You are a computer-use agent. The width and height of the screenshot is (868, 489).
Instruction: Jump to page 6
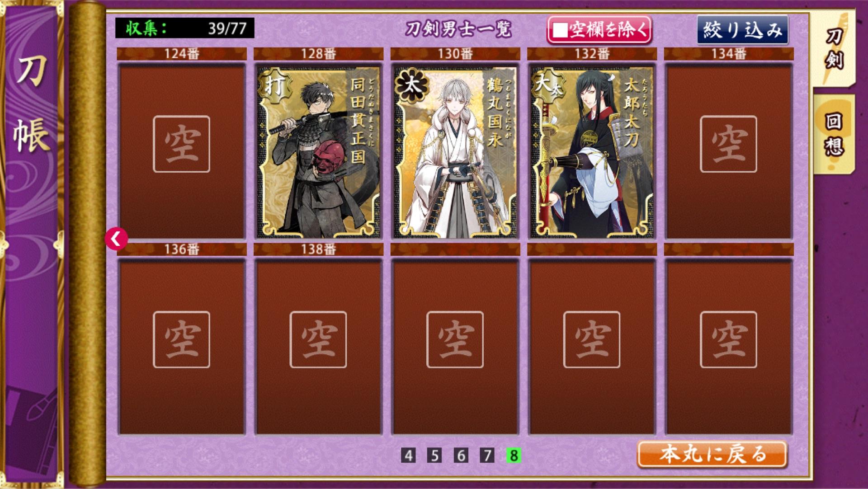click(461, 455)
